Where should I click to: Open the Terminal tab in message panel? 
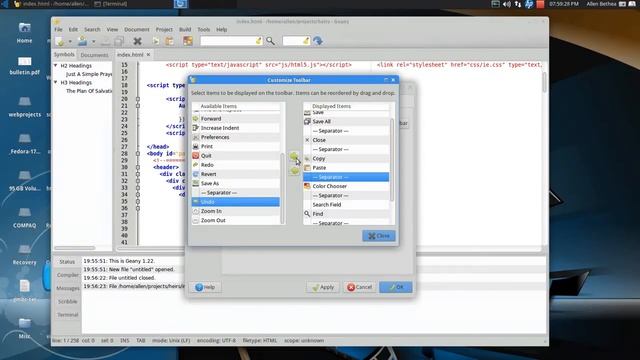(x=67, y=315)
